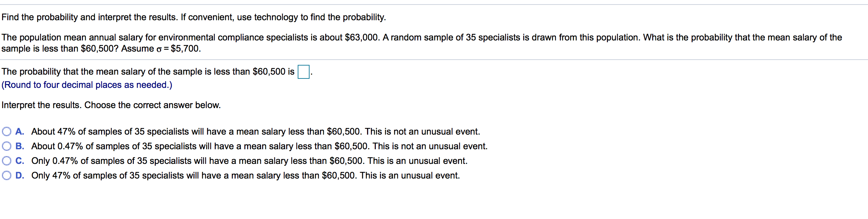Click the bold letter A. label
This screenshot has height=219, width=868.
pyautogui.click(x=20, y=131)
